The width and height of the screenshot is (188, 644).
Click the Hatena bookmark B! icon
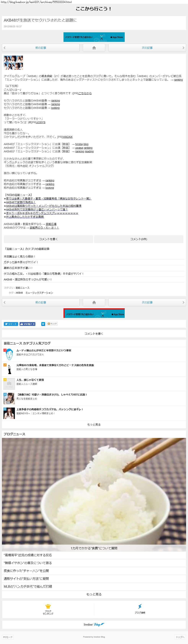coord(43,324)
